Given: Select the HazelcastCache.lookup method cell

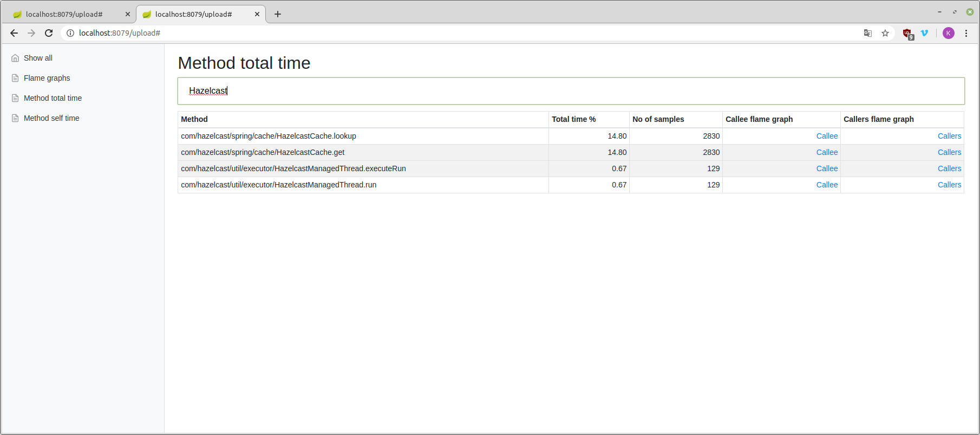Looking at the screenshot, I should (363, 136).
